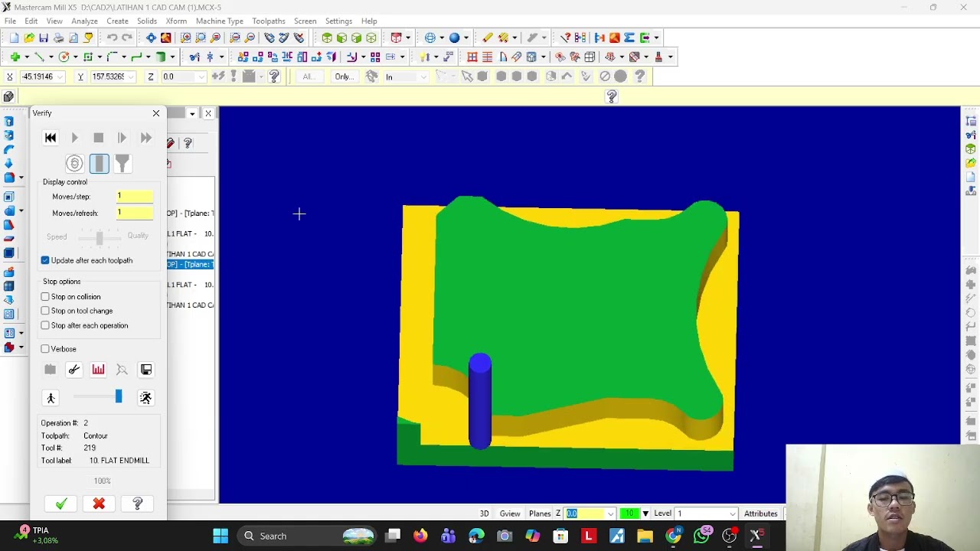
Task: Click the All... selection button
Action: click(309, 77)
